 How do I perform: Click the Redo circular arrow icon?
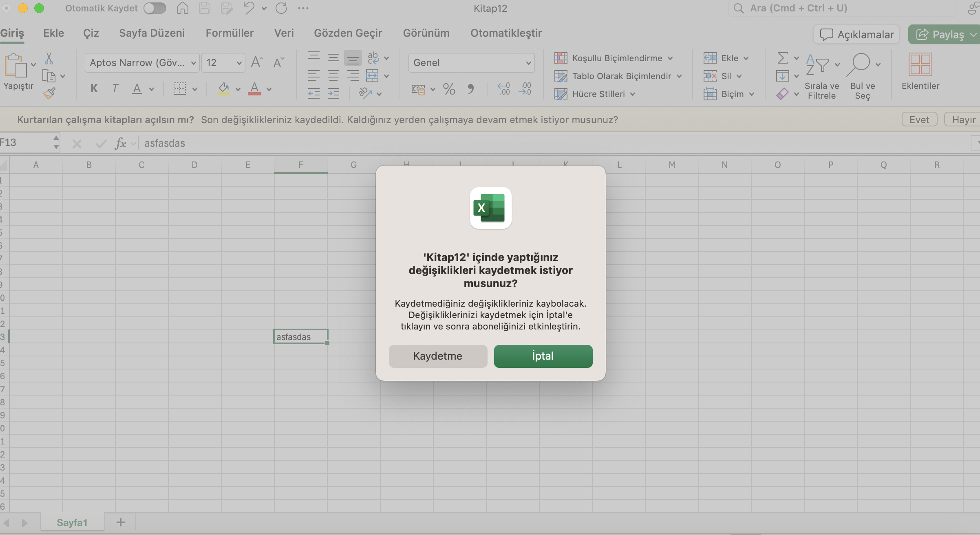point(281,8)
